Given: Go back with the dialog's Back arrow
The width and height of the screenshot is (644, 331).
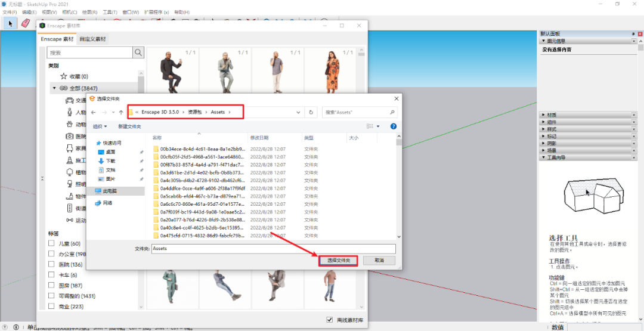Looking at the screenshot, I should (x=94, y=112).
